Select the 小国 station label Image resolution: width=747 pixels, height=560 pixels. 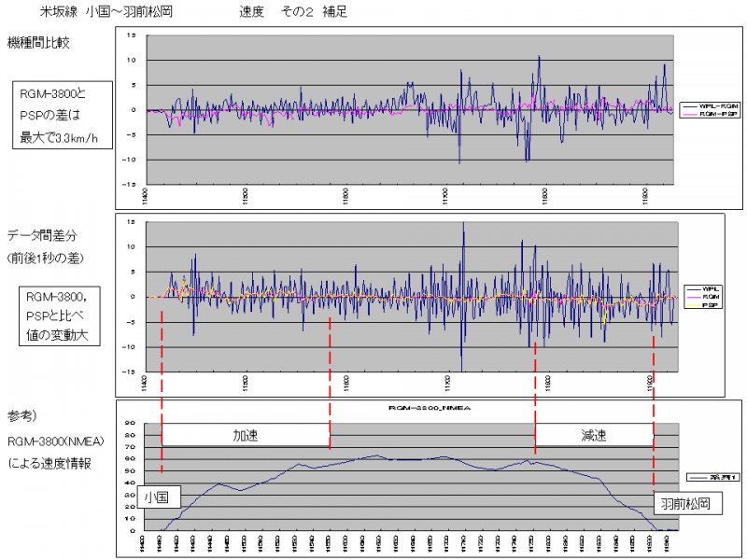[158, 498]
